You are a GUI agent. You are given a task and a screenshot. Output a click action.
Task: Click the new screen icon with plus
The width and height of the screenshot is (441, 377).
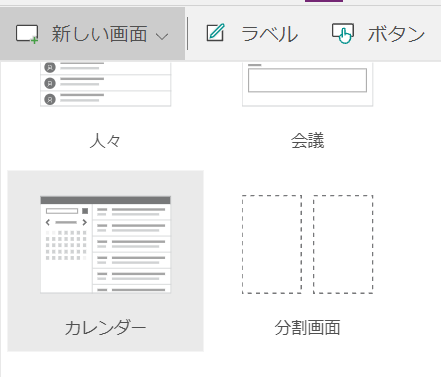point(27,34)
